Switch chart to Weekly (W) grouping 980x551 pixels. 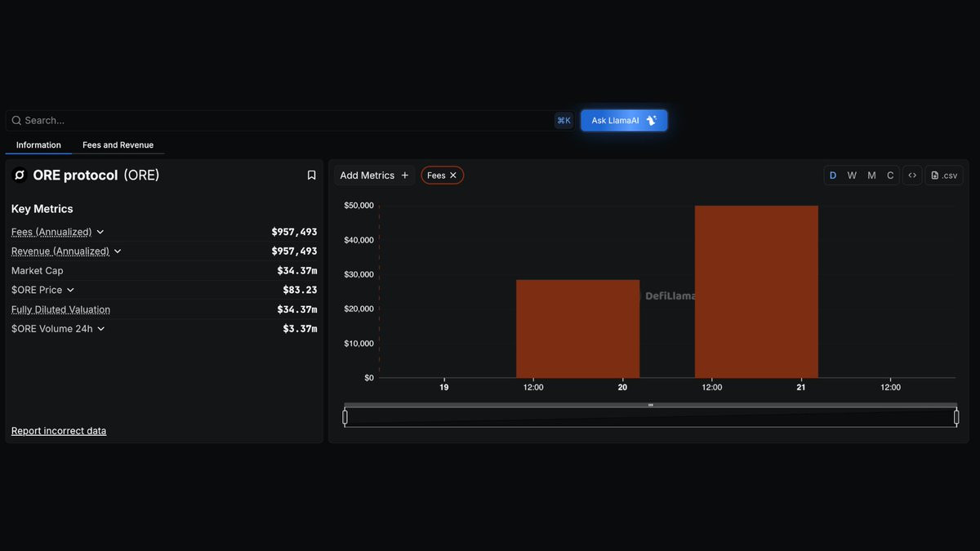pos(852,176)
